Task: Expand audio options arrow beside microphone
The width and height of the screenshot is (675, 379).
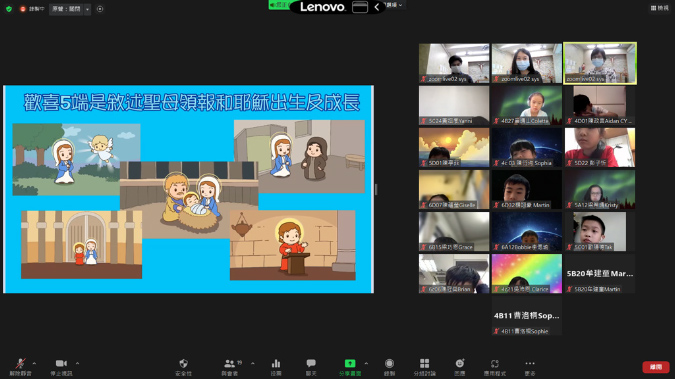Action: pyautogui.click(x=34, y=363)
